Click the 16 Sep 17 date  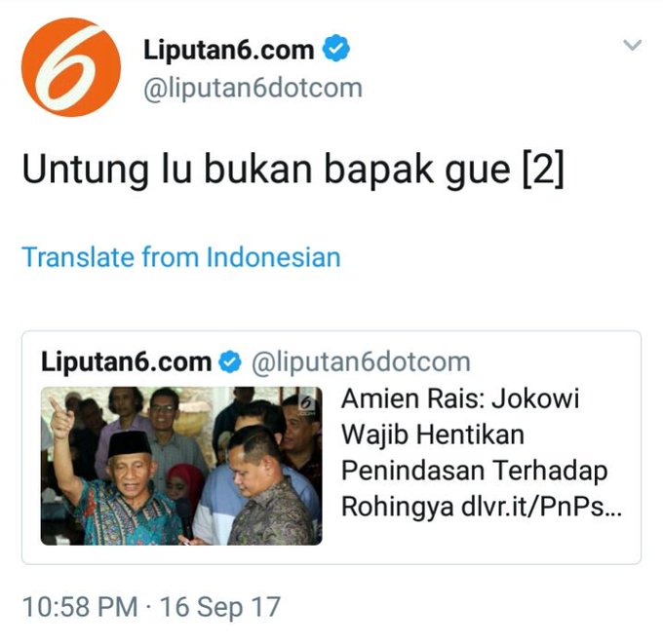[x=220, y=607]
